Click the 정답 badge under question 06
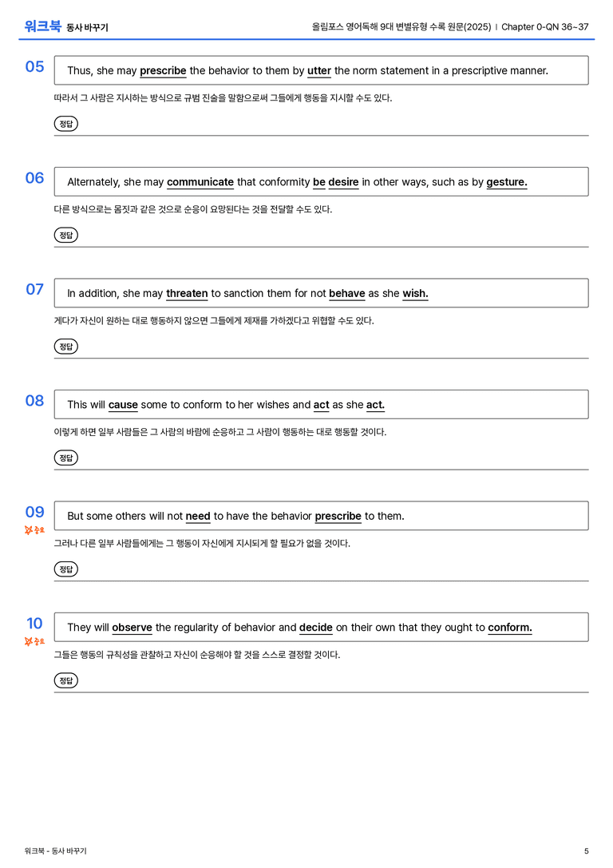This screenshot has height=868, width=613. point(65,235)
